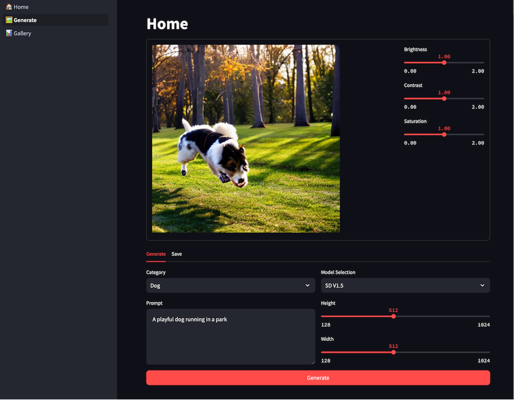Click the Home house icon in sidebar
Image resolution: width=514 pixels, height=420 pixels.
tap(9, 7)
